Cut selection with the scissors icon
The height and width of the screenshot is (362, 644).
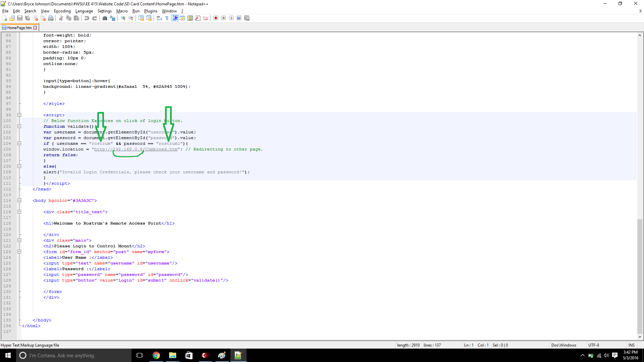pos(61,18)
